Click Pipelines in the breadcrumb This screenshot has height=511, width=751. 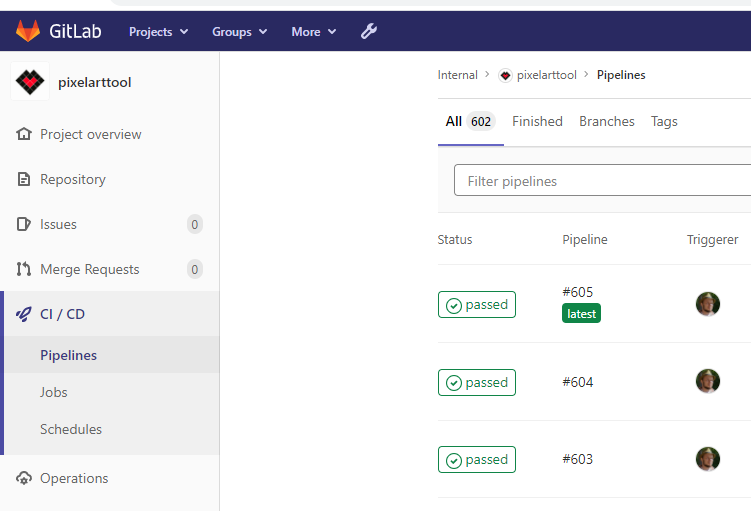[621, 75]
